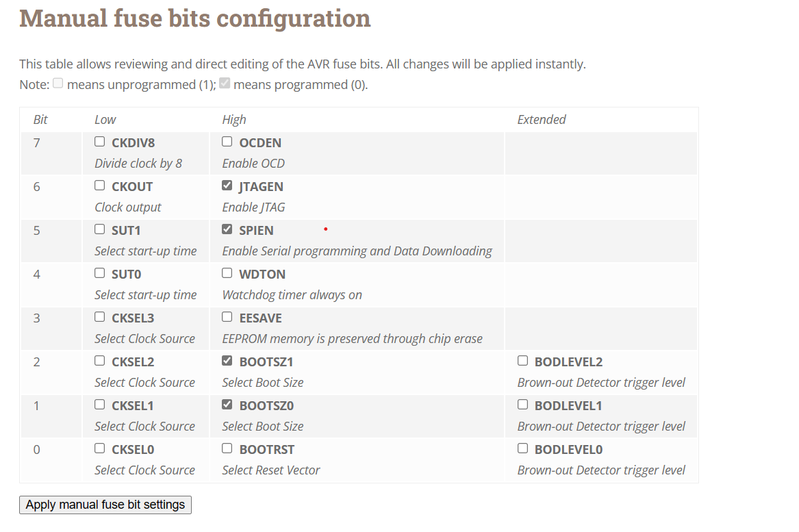Untick the BOOTSZ0 checkbox
The height and width of the screenshot is (532, 799).
(x=227, y=405)
